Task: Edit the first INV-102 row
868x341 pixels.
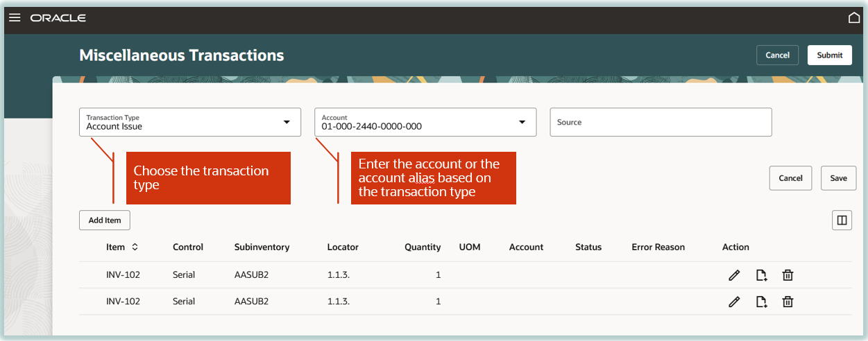Action: pyautogui.click(x=734, y=275)
